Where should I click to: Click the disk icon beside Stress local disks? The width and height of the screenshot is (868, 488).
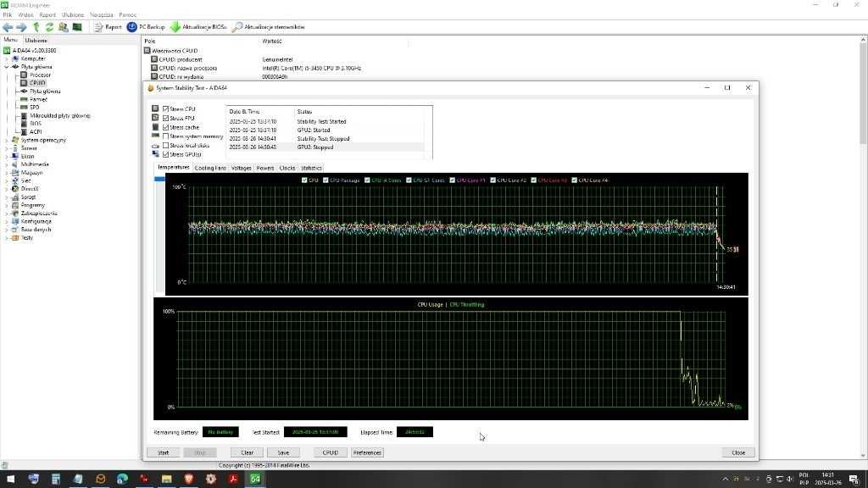(156, 146)
